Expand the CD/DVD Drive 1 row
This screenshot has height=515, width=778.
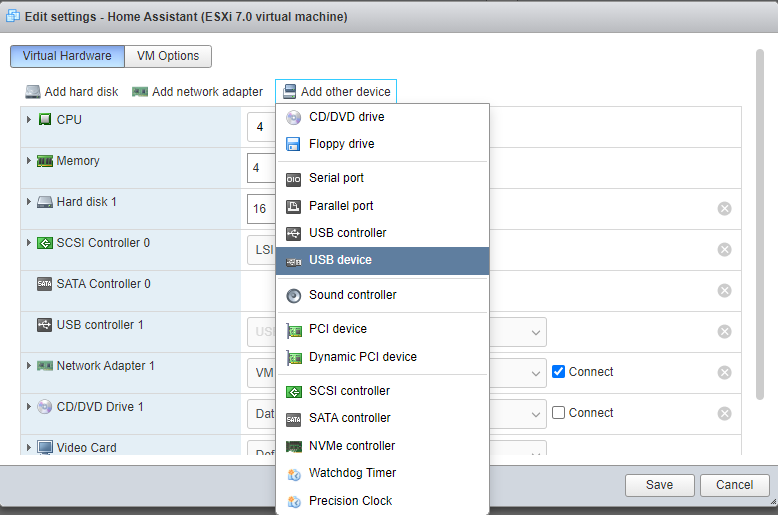click(29, 407)
